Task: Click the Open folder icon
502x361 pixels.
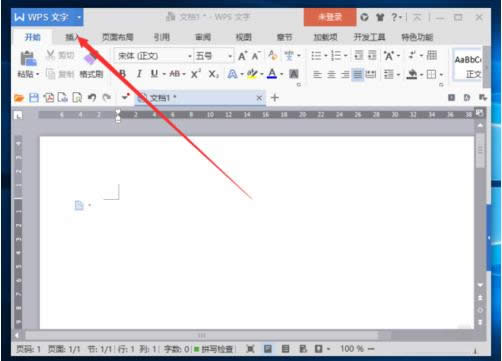Action: click(x=19, y=98)
